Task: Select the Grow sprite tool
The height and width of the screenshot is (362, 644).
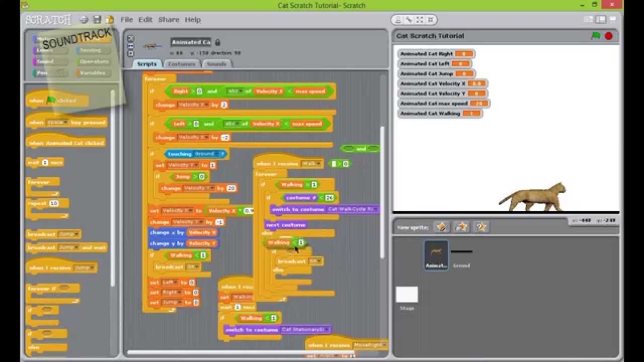Action: tap(420, 20)
